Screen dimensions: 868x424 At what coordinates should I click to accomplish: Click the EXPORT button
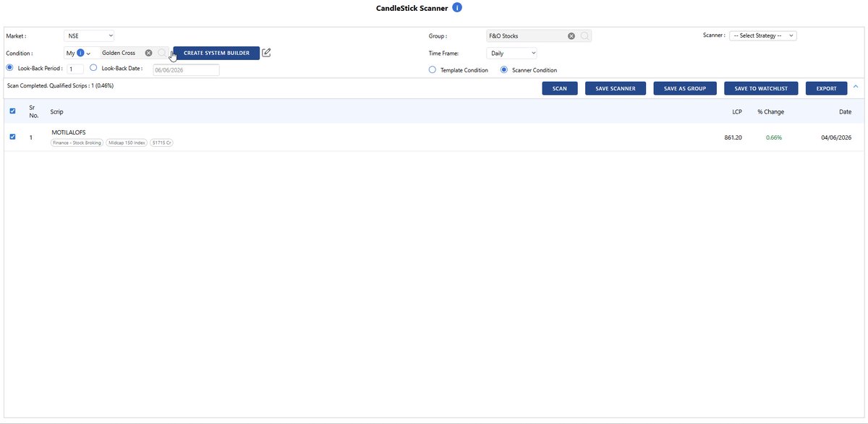coord(826,88)
